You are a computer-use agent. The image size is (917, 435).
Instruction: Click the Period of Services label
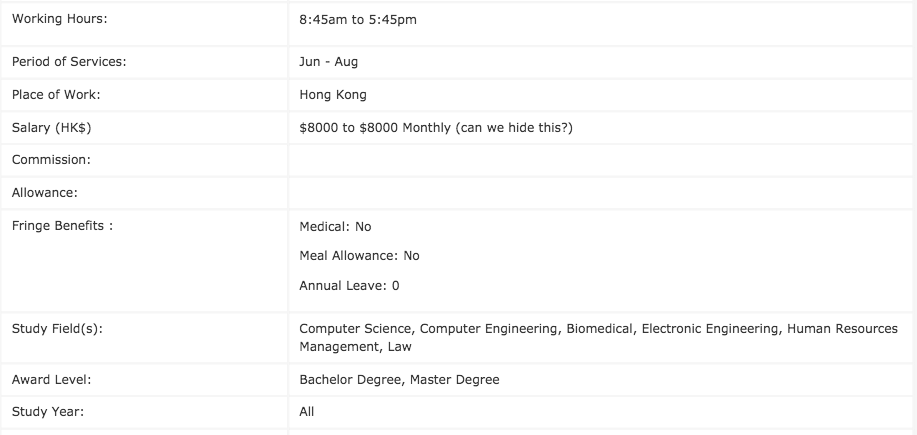[x=69, y=62]
